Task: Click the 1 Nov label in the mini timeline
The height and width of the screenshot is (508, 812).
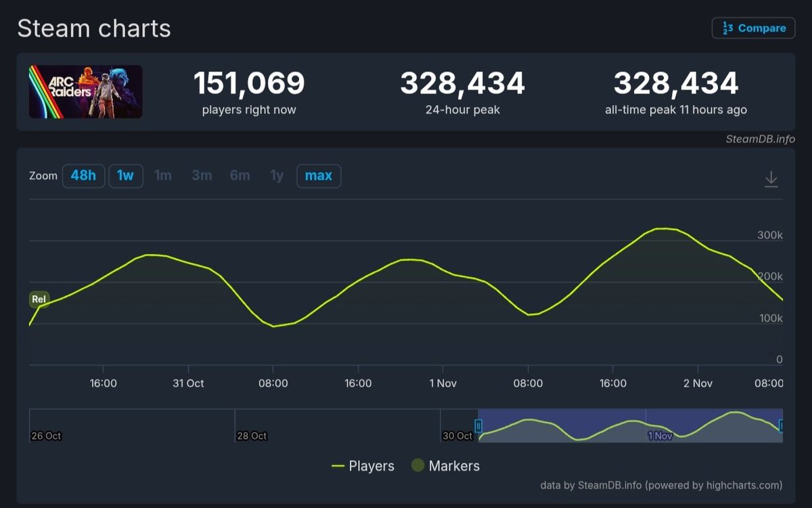Action: click(660, 436)
